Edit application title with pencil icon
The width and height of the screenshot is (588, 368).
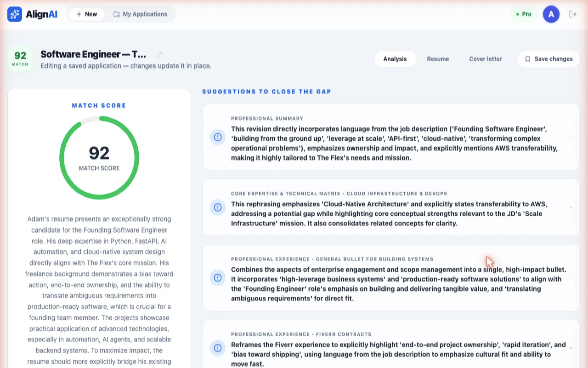(x=159, y=54)
